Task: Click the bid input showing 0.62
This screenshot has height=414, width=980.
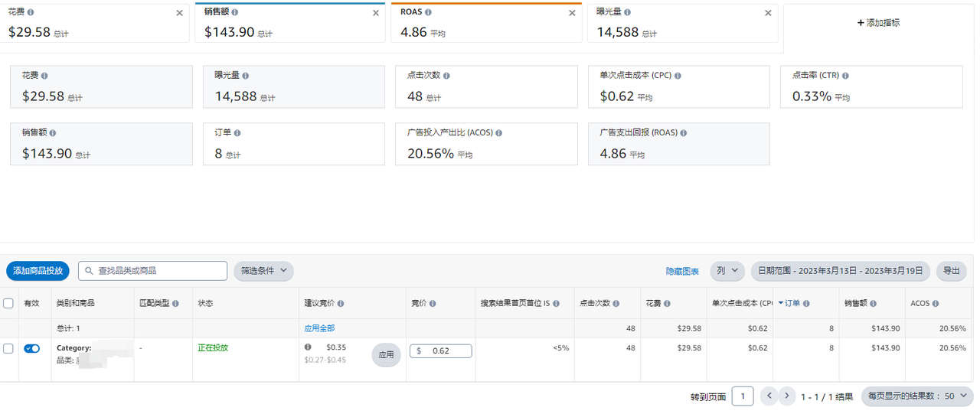Action: (x=440, y=350)
